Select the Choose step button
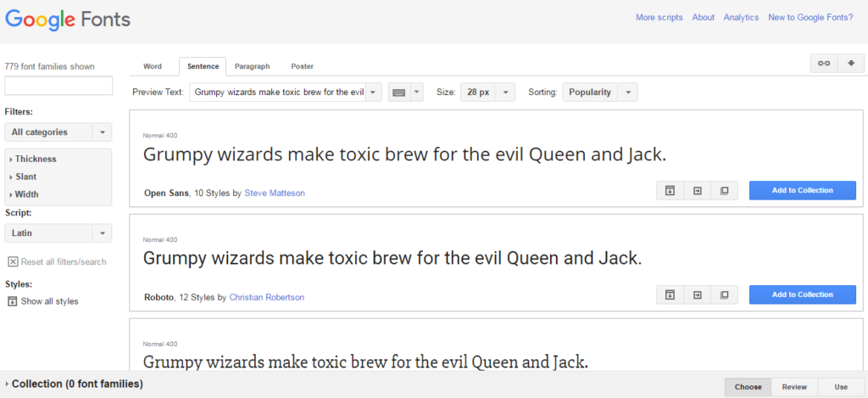 (748, 387)
